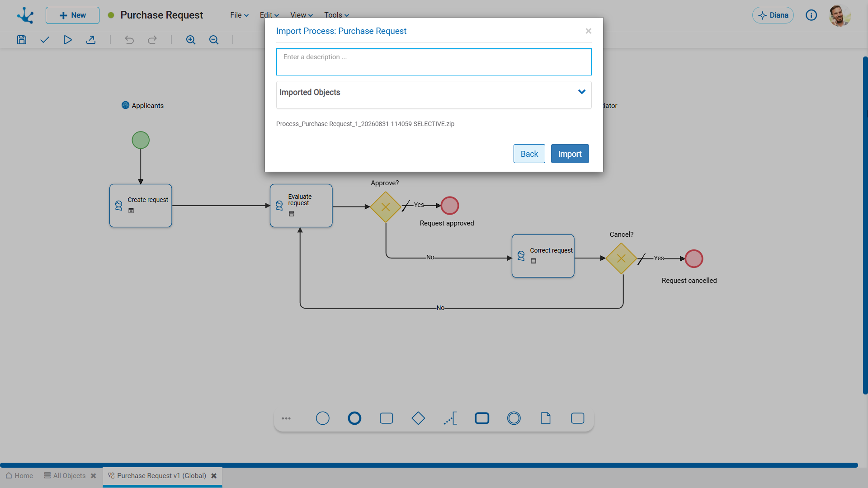Run process with Play icon
The width and height of the screenshot is (868, 488).
click(x=67, y=40)
